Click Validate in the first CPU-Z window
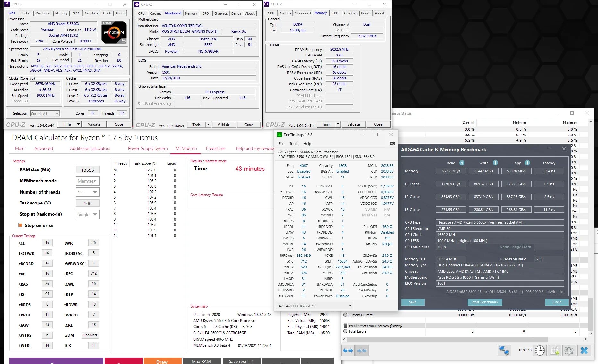598x364 pixels. [94, 124]
